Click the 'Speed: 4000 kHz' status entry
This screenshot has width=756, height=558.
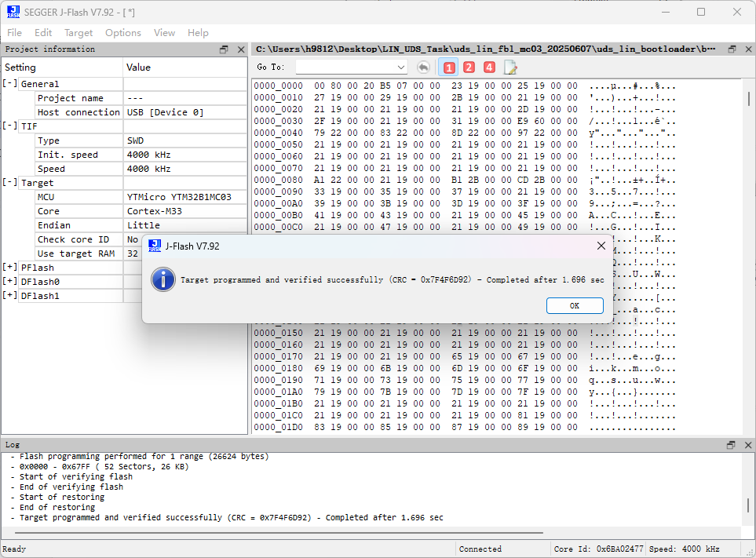684,549
